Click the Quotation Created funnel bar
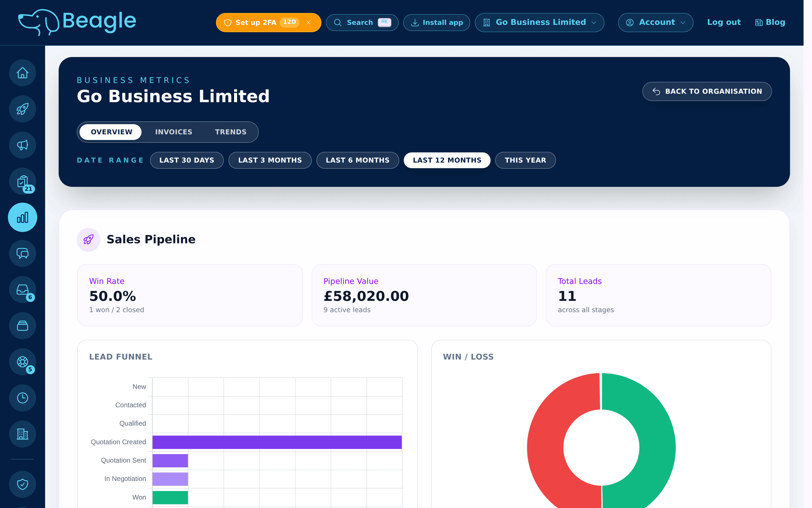The width and height of the screenshot is (812, 508). (277, 442)
